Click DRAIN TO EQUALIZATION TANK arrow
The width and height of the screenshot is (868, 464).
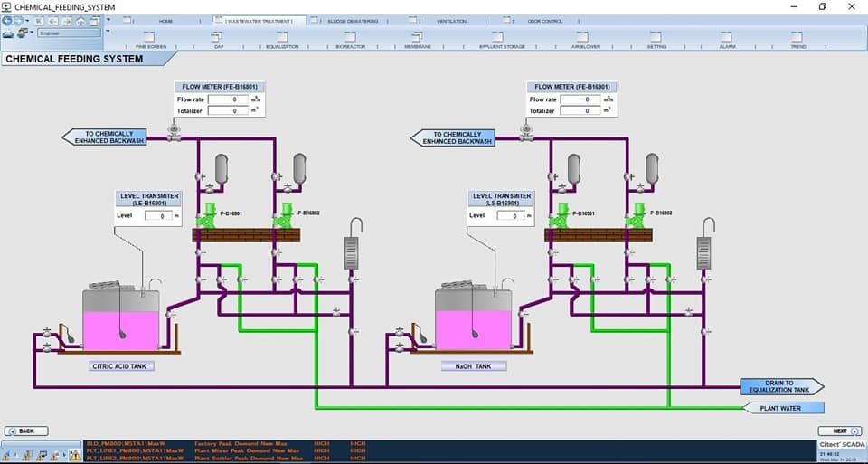[781, 386]
